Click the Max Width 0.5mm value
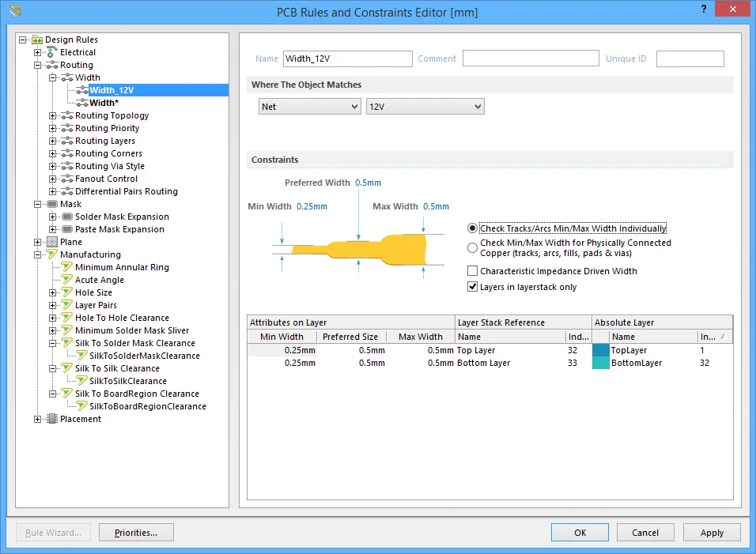The image size is (756, 554). [436, 206]
